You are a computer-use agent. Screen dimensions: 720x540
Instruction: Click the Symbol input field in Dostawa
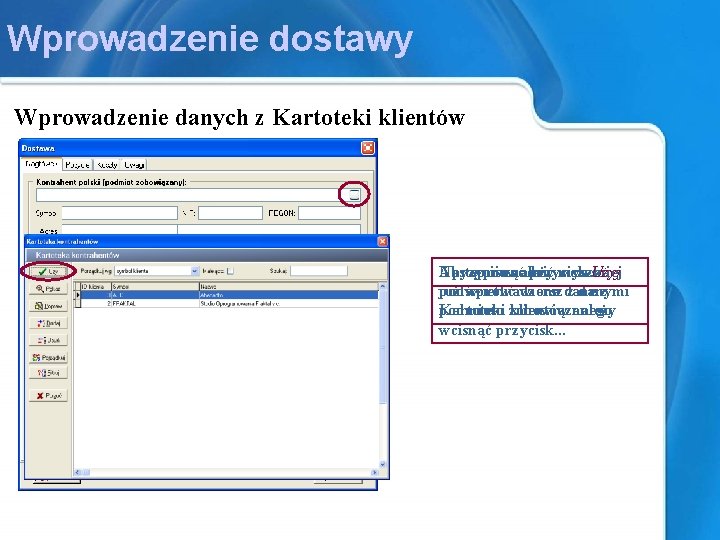(x=119, y=213)
